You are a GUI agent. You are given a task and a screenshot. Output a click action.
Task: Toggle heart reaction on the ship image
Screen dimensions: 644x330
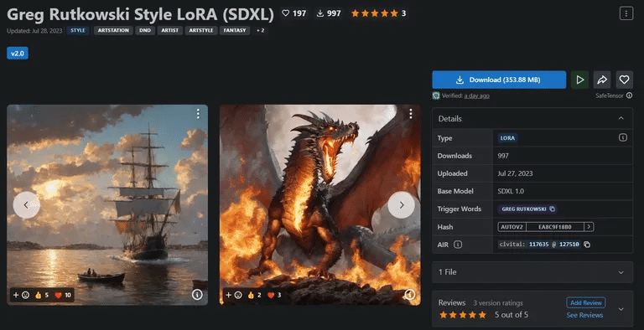[63, 295]
